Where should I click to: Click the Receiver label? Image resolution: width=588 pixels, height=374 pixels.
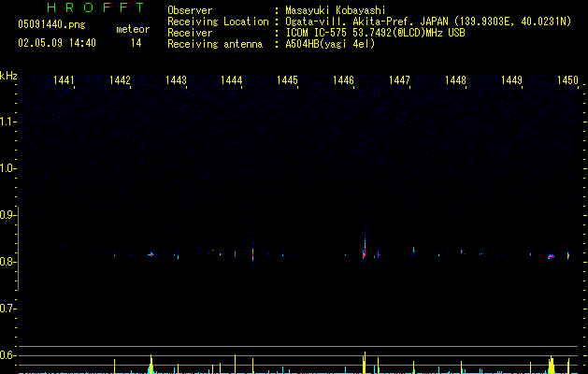[x=190, y=33]
